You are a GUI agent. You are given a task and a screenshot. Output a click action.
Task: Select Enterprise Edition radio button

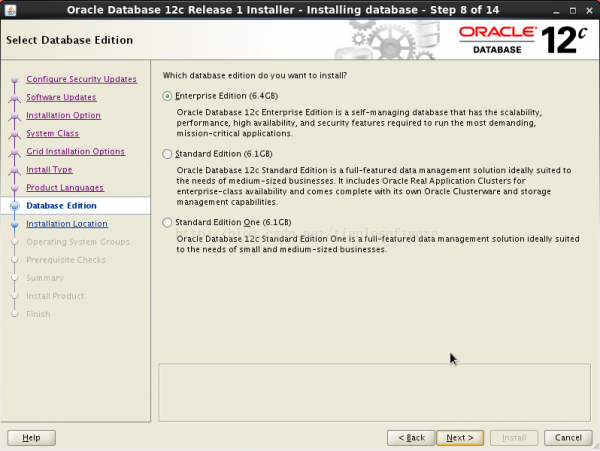coord(167,96)
